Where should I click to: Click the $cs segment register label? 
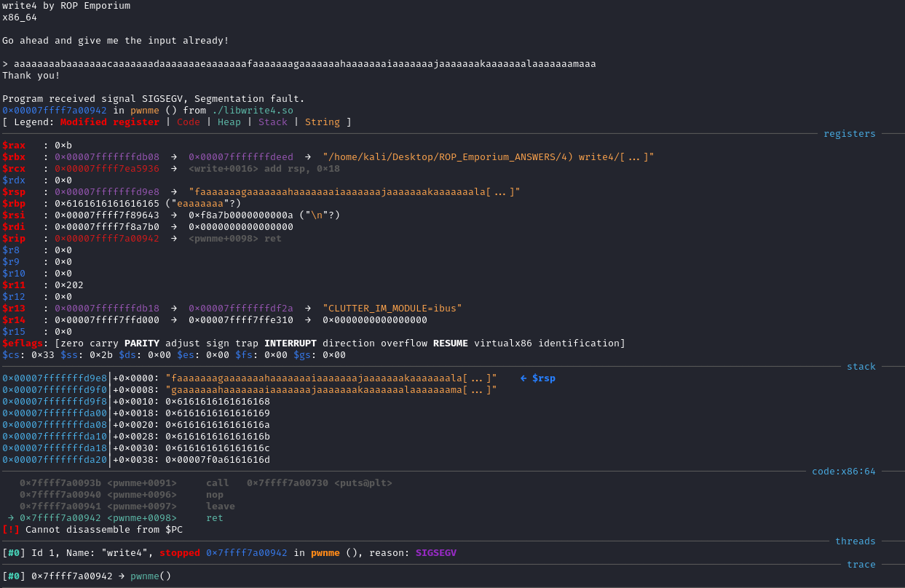coord(11,355)
